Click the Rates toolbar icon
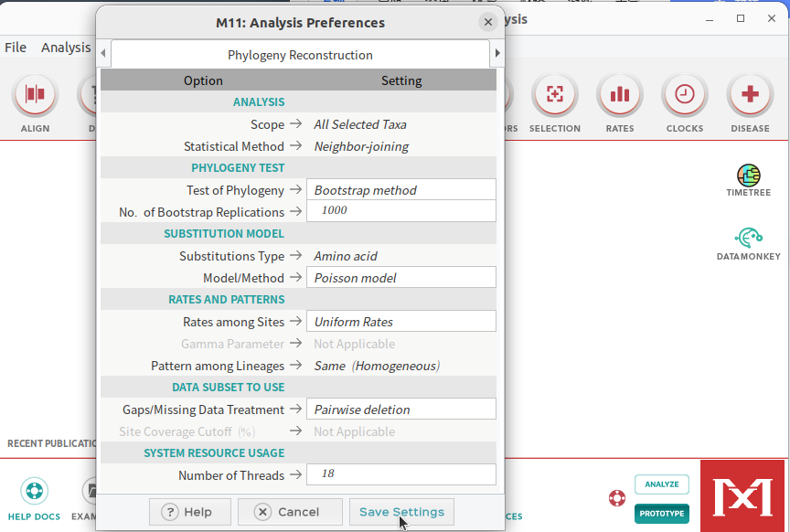Image resolution: width=790 pixels, height=532 pixels. pyautogui.click(x=619, y=95)
